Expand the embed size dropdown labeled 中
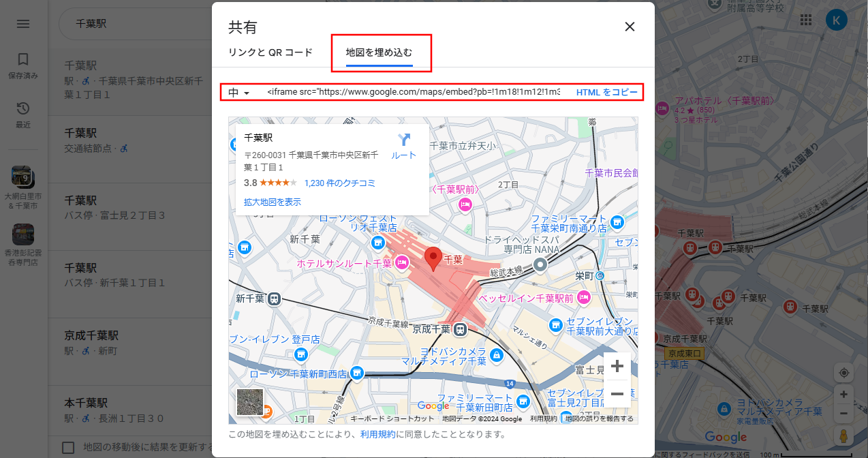 click(x=239, y=92)
